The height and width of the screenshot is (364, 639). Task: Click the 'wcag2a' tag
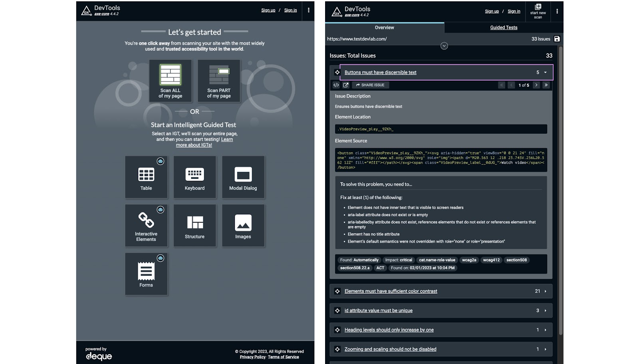point(469,260)
